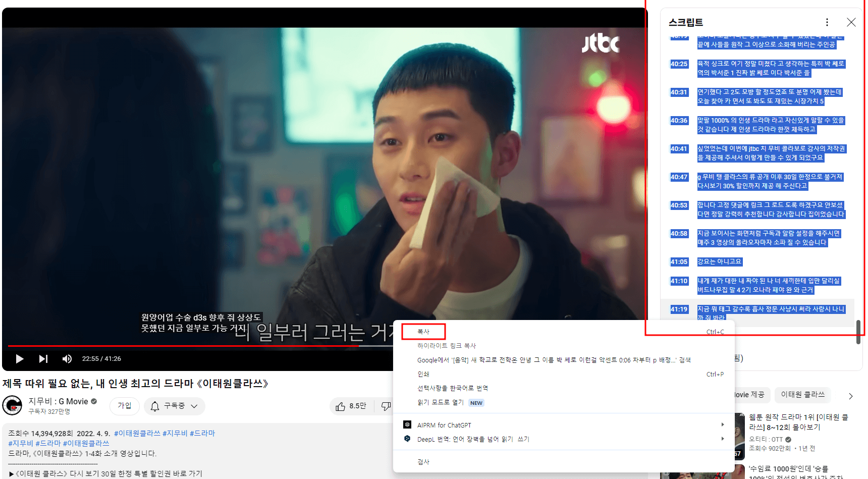Click the 지무비 : G Movie channel avatar

12,406
